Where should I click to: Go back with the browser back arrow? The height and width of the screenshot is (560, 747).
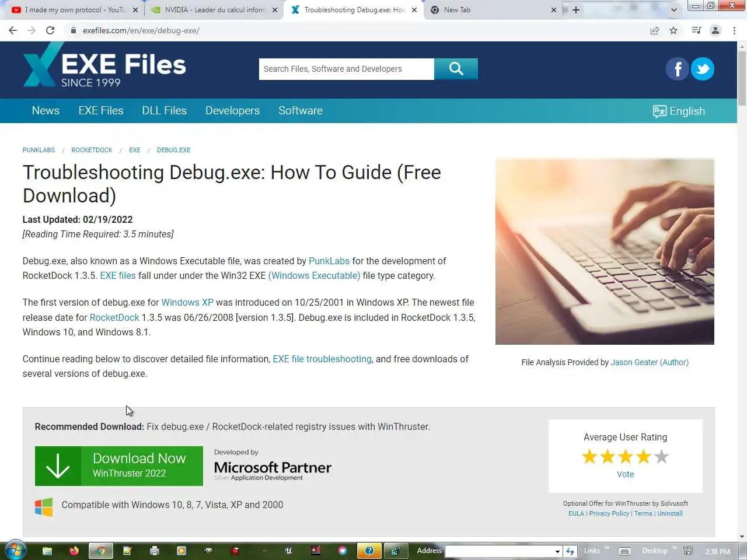pyautogui.click(x=13, y=30)
